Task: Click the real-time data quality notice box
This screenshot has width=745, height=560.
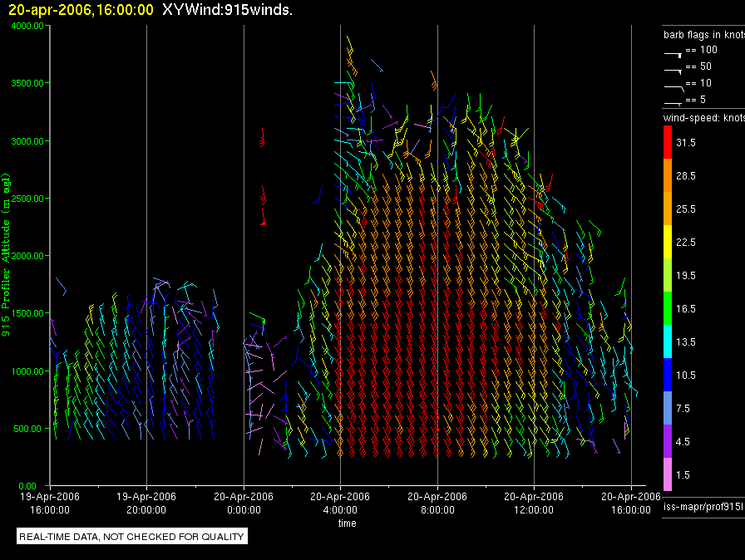Action: click(131, 537)
